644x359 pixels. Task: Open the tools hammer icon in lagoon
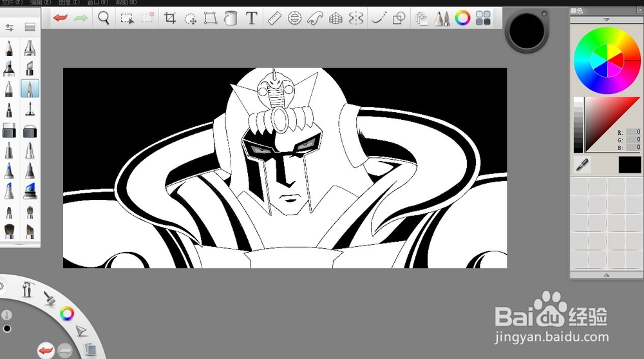click(27, 289)
